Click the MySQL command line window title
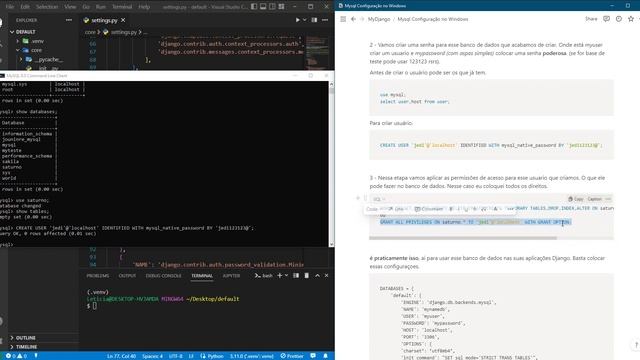The width and height of the screenshot is (640, 360). point(37,76)
